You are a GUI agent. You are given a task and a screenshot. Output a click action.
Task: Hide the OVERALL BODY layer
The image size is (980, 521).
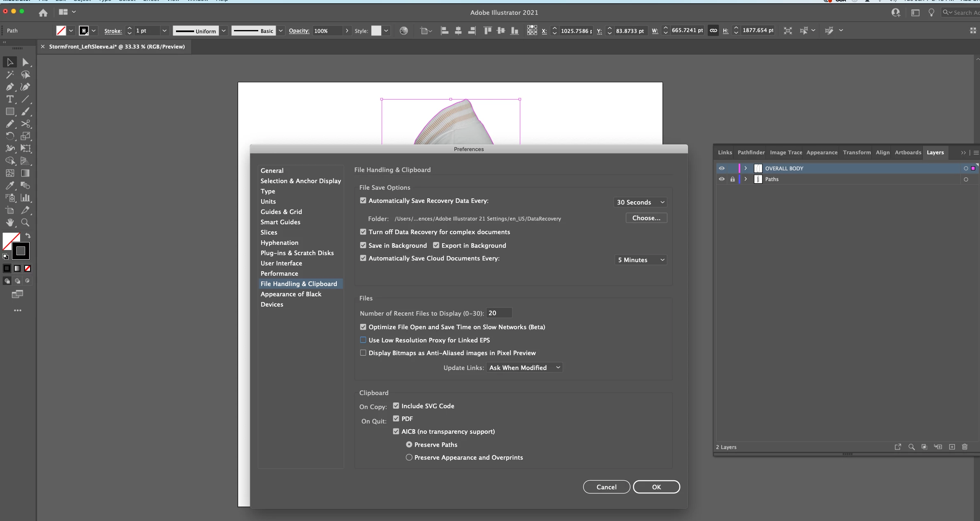tap(721, 168)
